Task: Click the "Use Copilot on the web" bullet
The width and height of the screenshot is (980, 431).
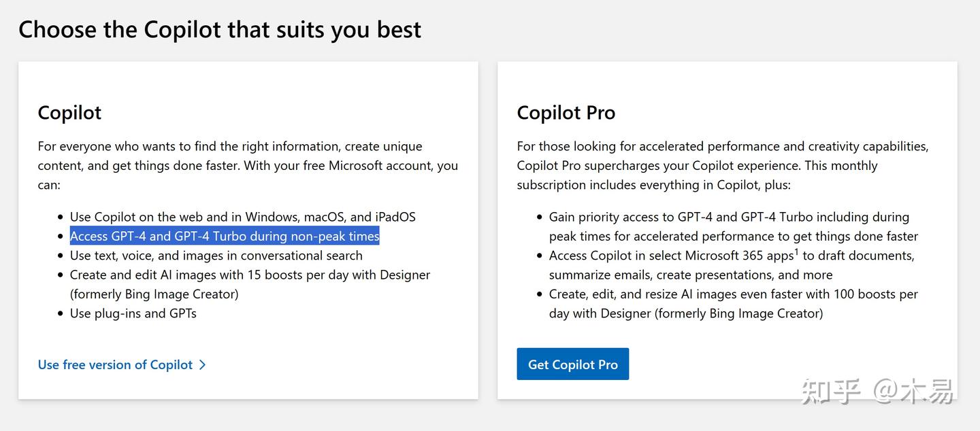Action: click(x=242, y=217)
